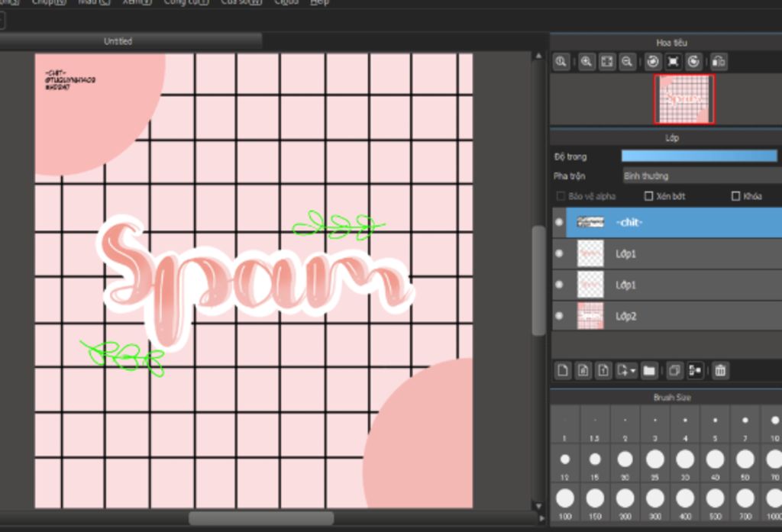Screen dimensions: 782x532
Task: Choose brush size 12
Action: click(x=565, y=463)
